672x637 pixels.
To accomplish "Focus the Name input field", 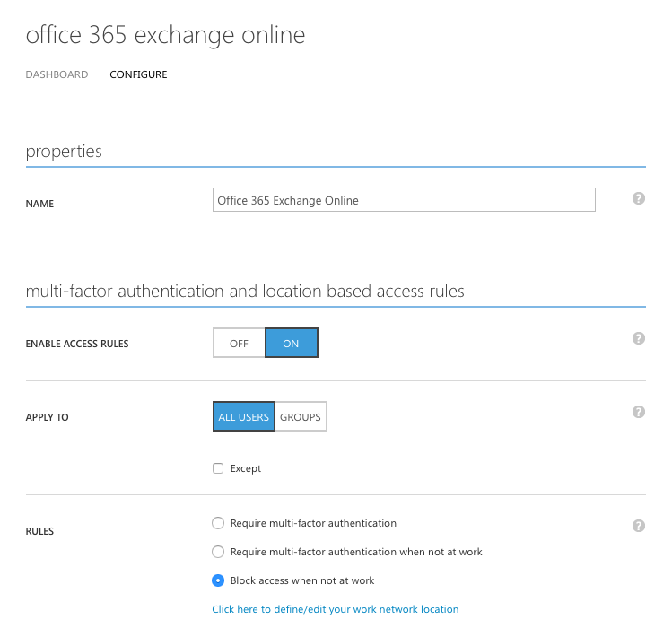I will [x=404, y=200].
